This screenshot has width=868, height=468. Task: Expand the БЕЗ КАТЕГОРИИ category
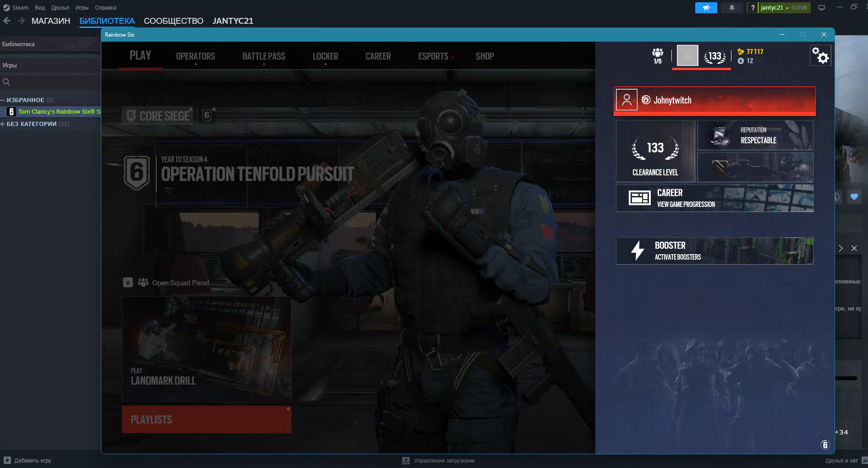pos(3,124)
